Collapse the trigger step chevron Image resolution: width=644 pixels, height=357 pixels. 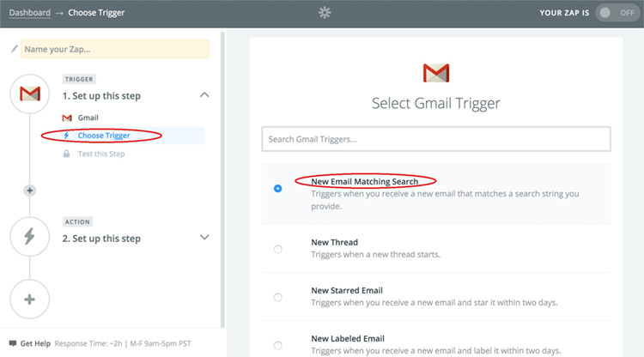click(x=204, y=94)
